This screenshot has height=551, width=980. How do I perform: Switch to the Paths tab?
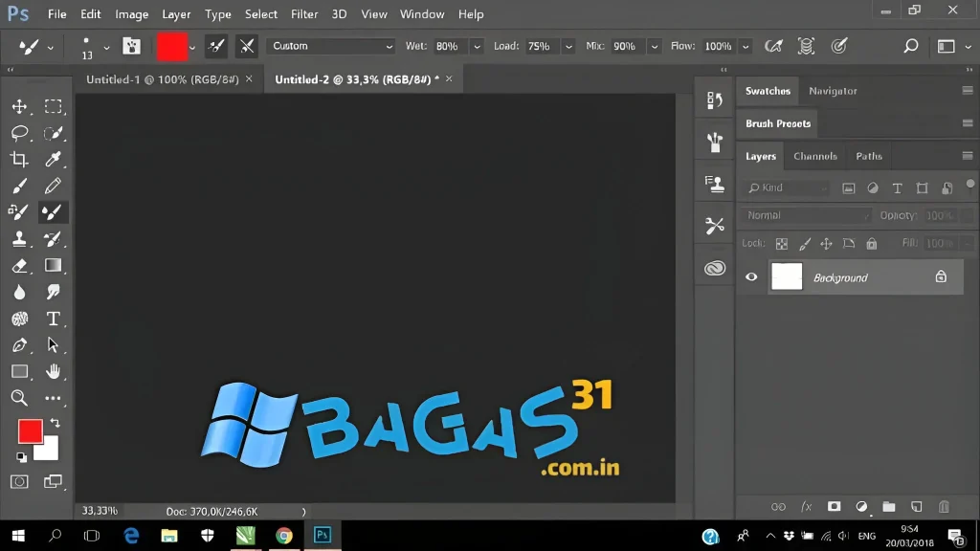pos(869,156)
